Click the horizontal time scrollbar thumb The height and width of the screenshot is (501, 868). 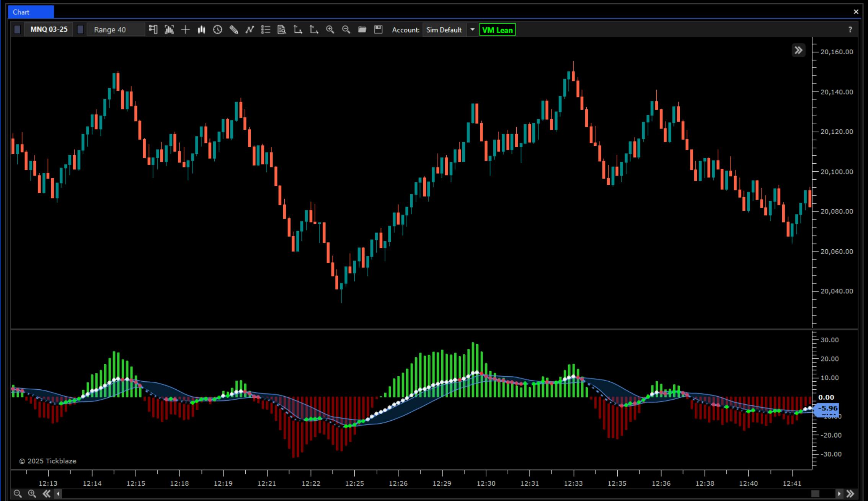pyautogui.click(x=815, y=494)
